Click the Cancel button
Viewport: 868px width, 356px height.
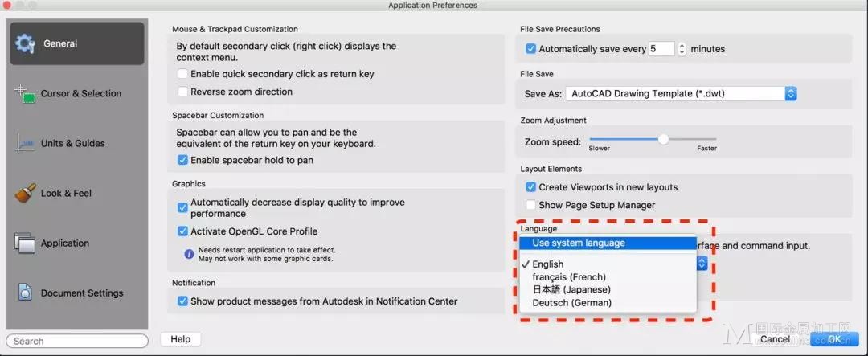(775, 339)
